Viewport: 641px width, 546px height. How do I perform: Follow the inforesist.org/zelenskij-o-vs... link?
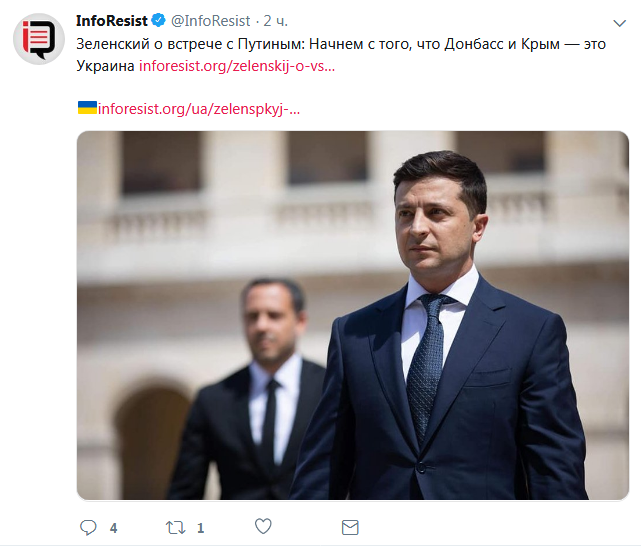coord(237,66)
